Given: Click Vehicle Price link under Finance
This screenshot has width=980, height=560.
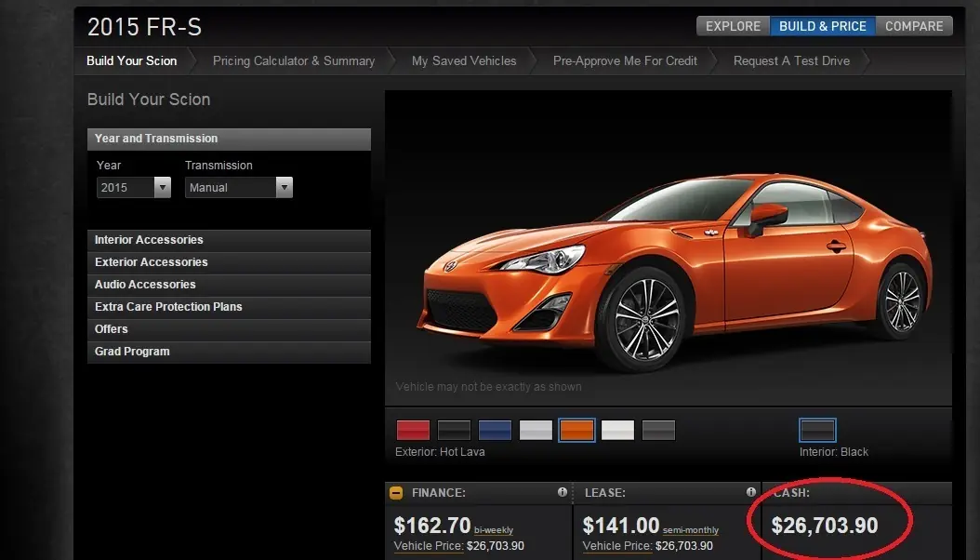Looking at the screenshot, I should point(428,546).
